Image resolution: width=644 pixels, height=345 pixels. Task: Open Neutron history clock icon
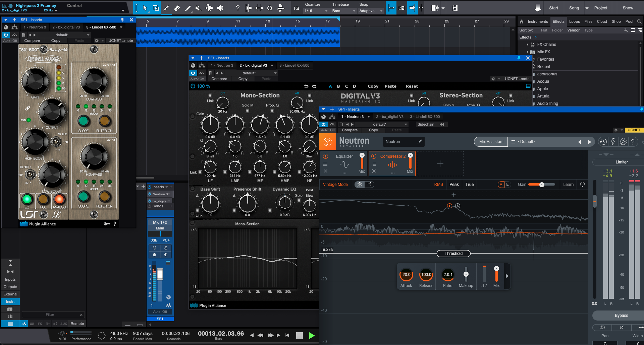pos(603,142)
